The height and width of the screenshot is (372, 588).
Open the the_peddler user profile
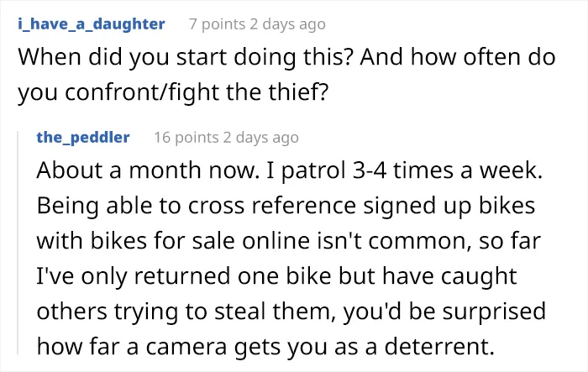(x=83, y=137)
